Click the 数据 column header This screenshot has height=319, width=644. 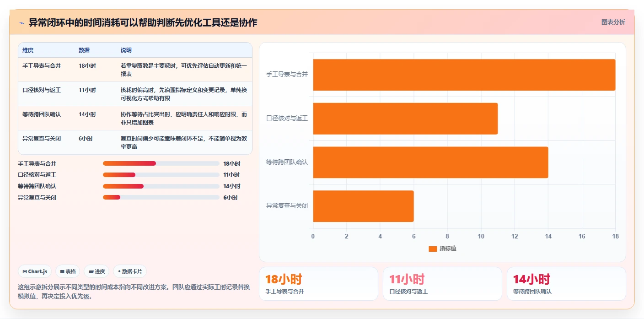(x=84, y=50)
